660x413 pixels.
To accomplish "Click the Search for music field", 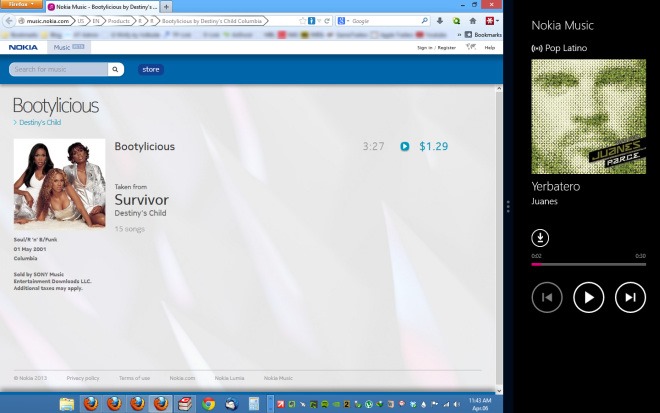I will [58, 69].
